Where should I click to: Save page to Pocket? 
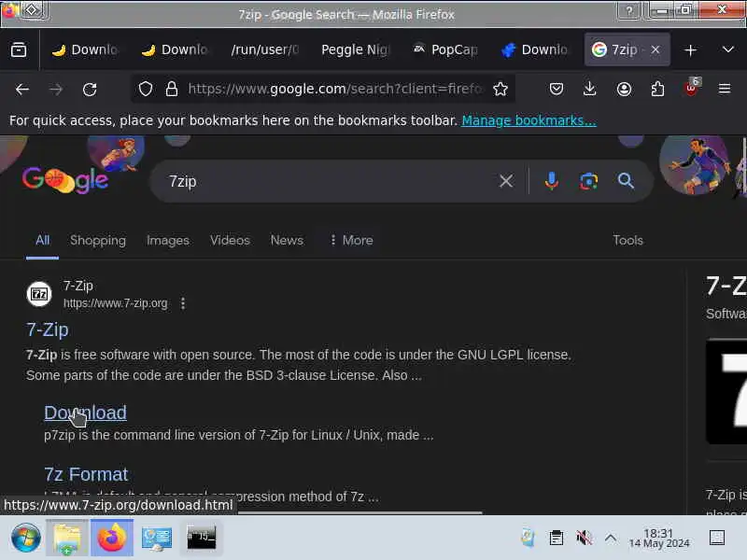pos(556,89)
